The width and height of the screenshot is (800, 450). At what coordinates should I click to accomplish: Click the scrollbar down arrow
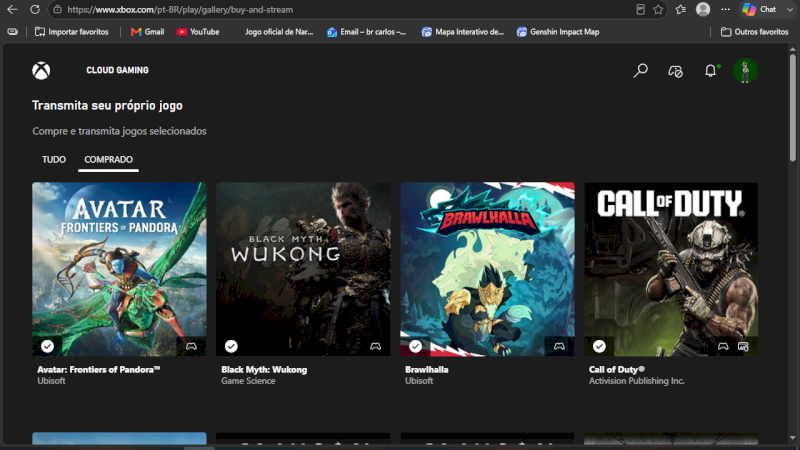792,438
